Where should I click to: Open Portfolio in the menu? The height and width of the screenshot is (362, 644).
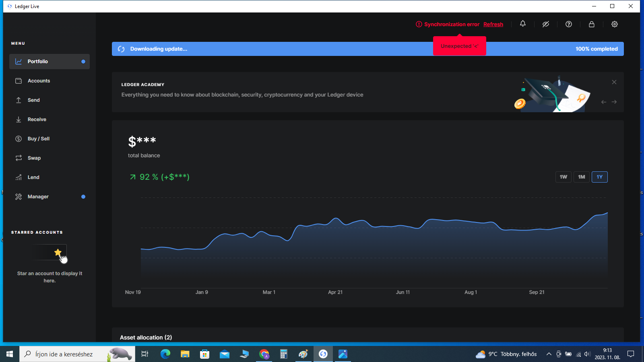point(50,62)
